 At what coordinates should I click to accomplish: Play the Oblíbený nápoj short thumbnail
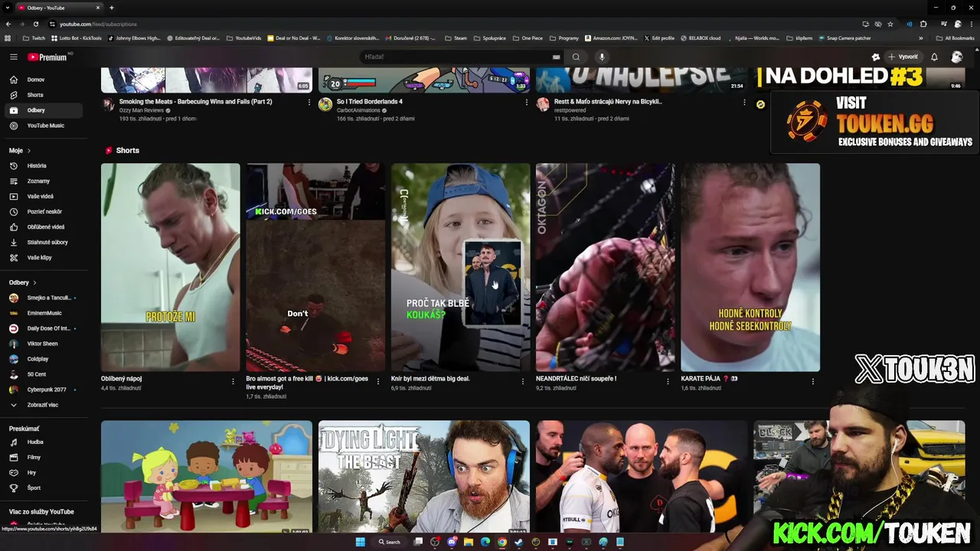171,267
